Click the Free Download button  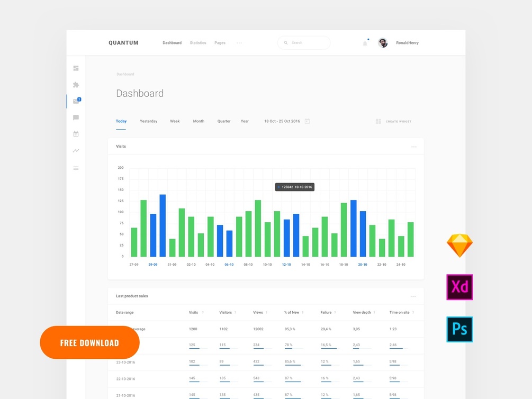[x=89, y=343]
